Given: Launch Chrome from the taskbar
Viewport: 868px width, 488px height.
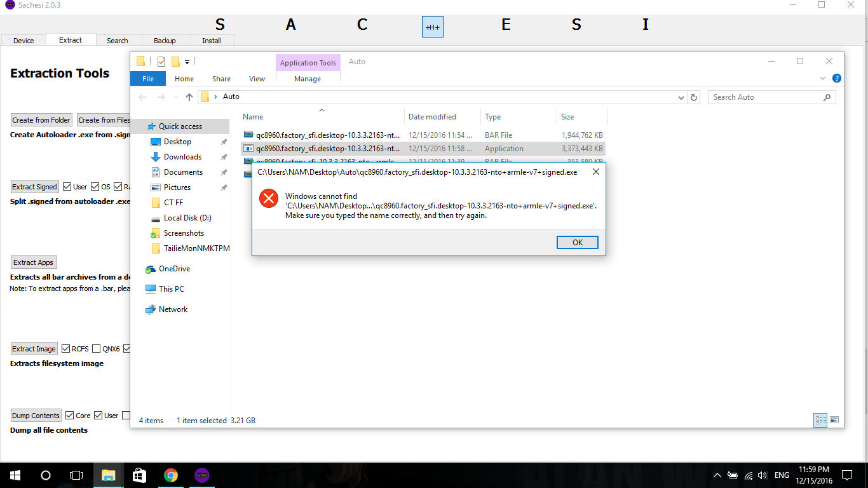Looking at the screenshot, I should (x=170, y=475).
